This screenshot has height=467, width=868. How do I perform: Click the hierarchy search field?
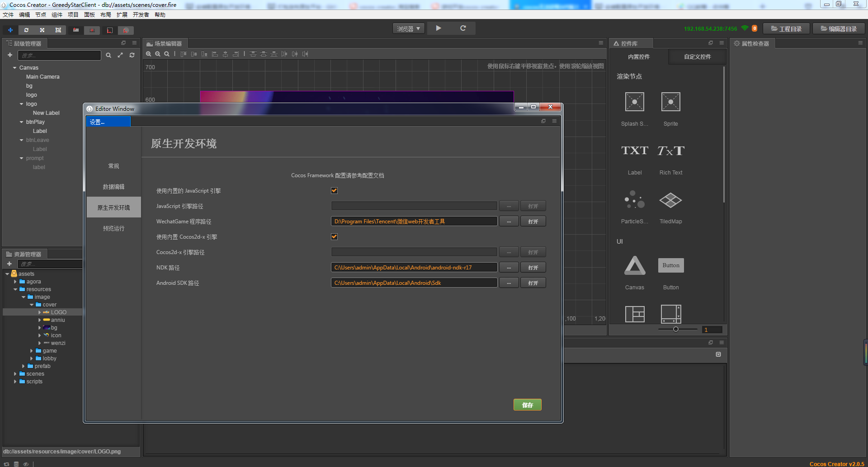(59, 55)
